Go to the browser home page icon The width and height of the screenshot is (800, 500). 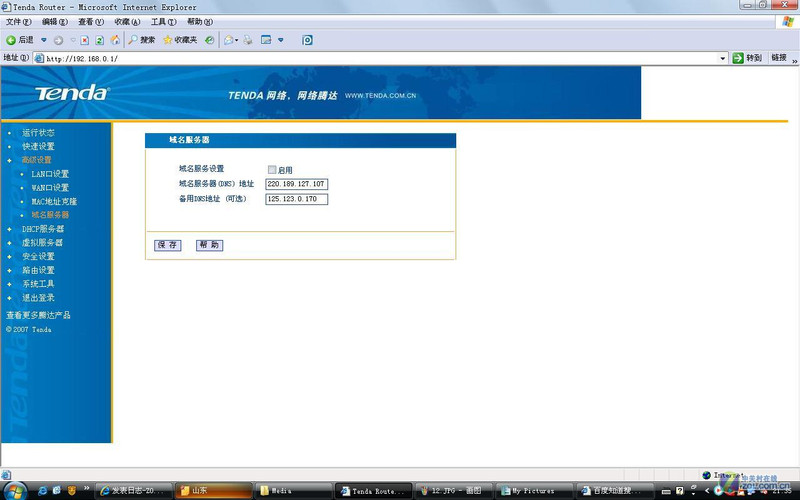116,40
